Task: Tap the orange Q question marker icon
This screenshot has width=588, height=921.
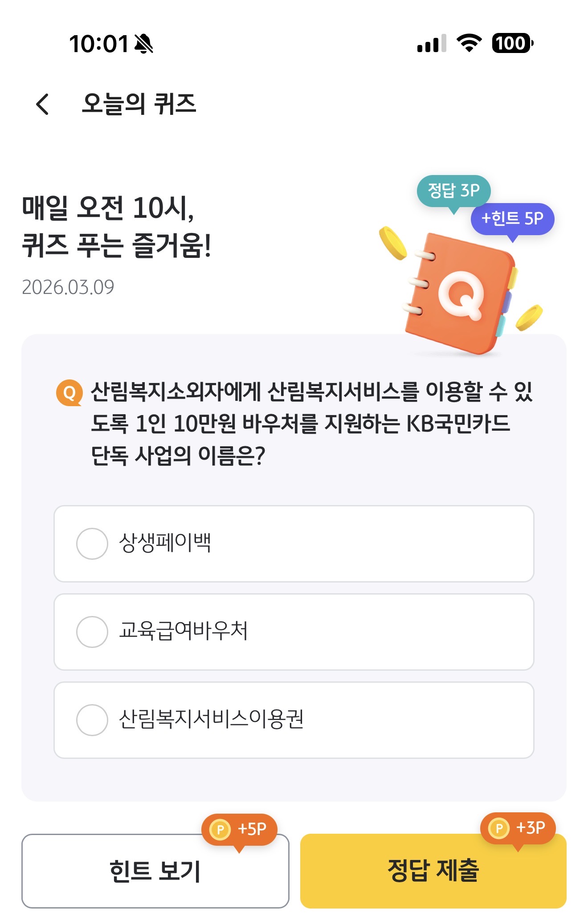Action: tap(69, 392)
